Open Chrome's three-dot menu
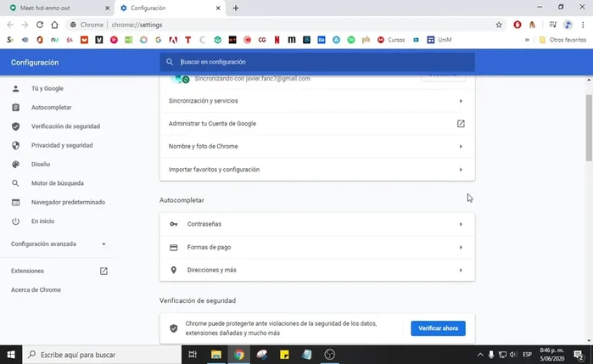Image resolution: width=593 pixels, height=364 pixels. [583, 25]
